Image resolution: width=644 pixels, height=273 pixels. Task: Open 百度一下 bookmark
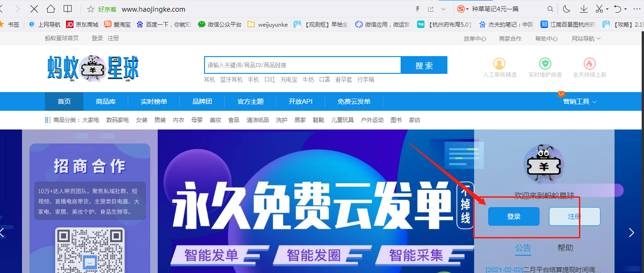pos(164,24)
